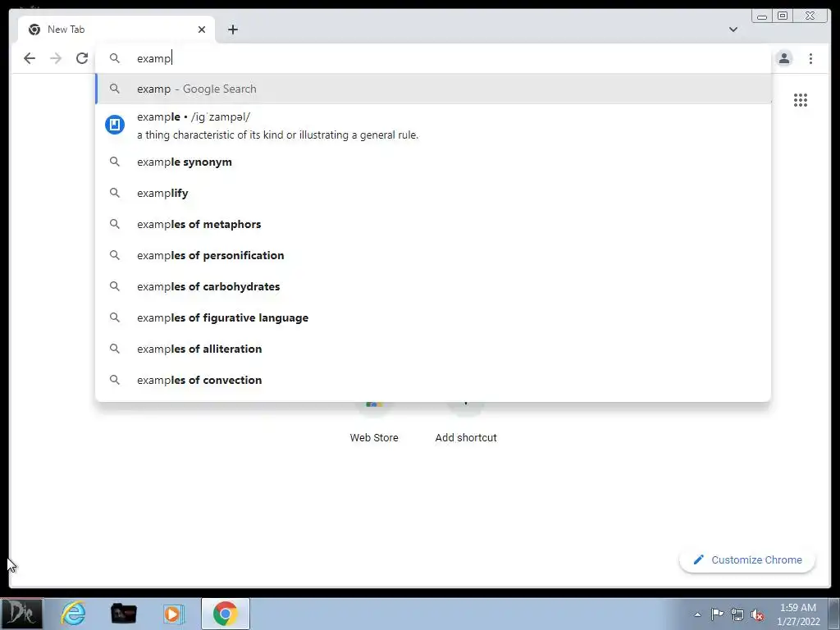Click the muted volume tray icon
The image size is (840, 630).
[x=757, y=614]
